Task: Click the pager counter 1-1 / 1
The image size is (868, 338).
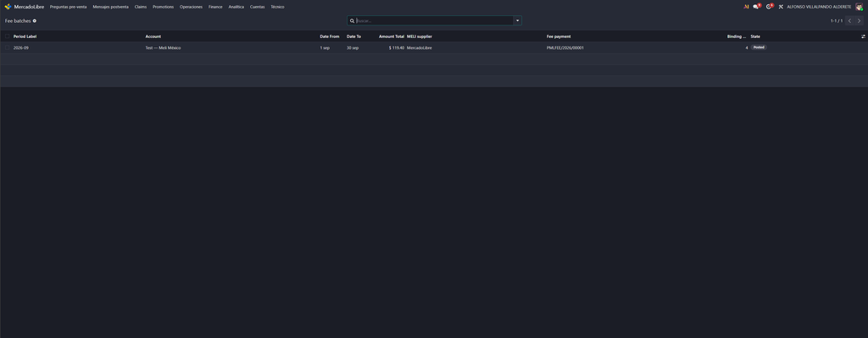Action: click(837, 20)
